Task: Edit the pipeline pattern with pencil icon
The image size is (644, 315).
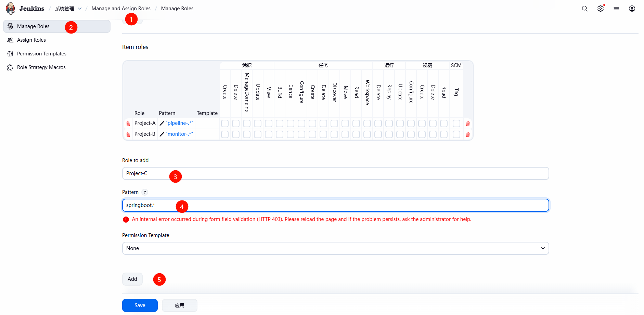Action: click(x=162, y=123)
